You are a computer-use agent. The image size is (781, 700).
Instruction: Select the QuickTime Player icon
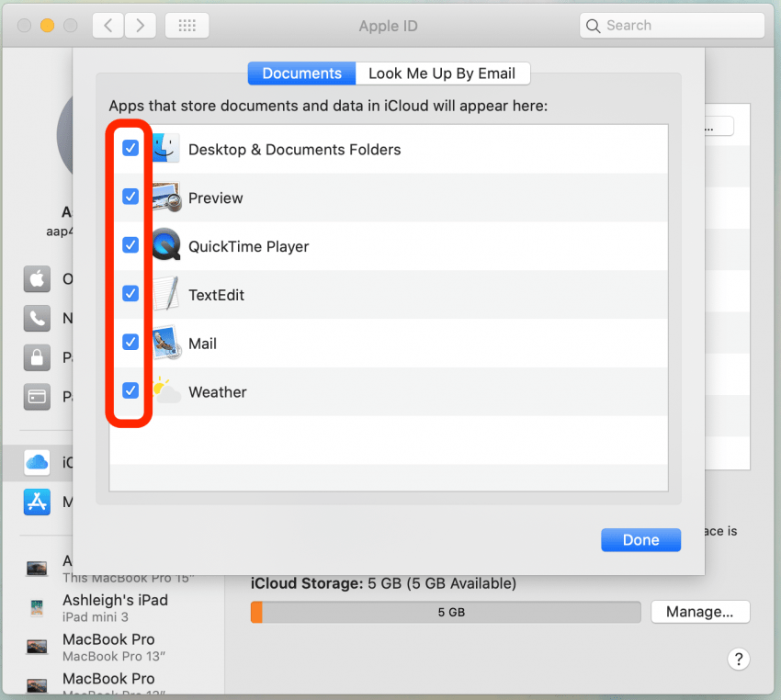(166, 245)
